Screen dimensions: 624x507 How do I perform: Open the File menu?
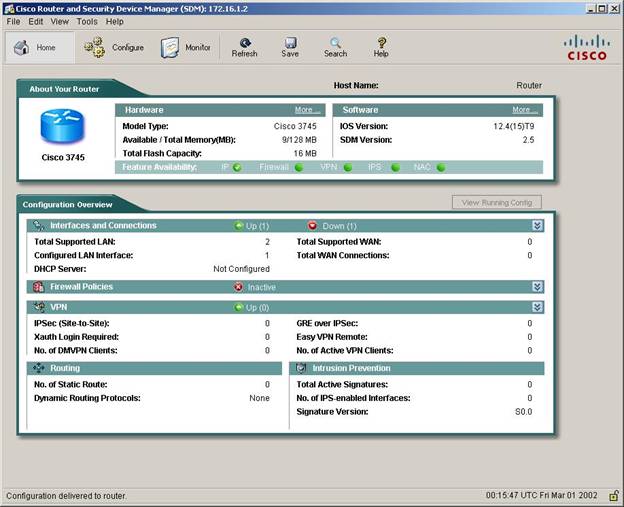pyautogui.click(x=13, y=21)
